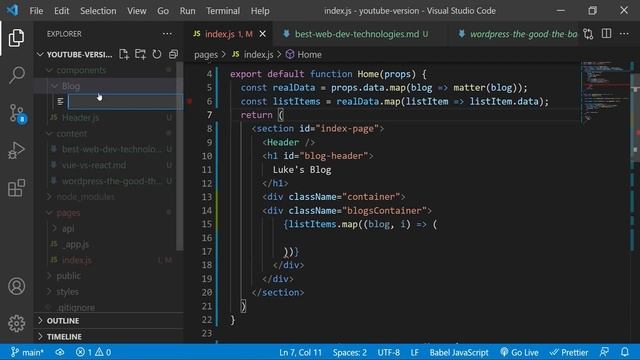
Task: Open _app.js in the explorer
Action: 76,244
